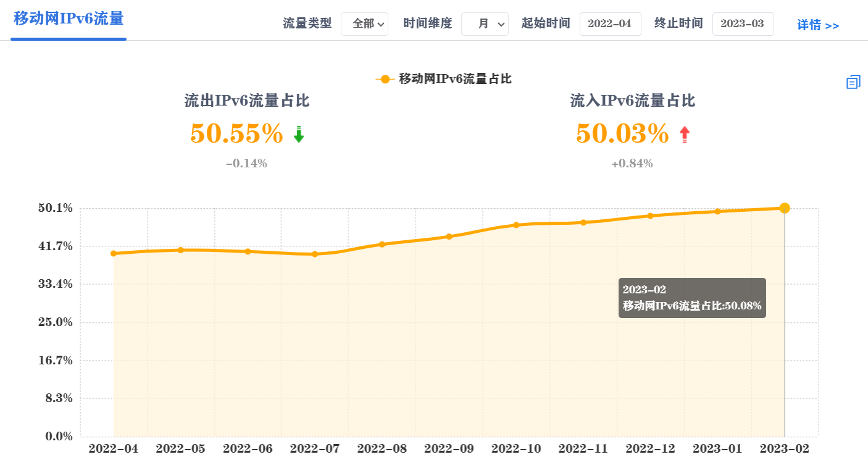Open the 时间维度 dropdown showing 月
This screenshot has width=868, height=457.
click(485, 24)
